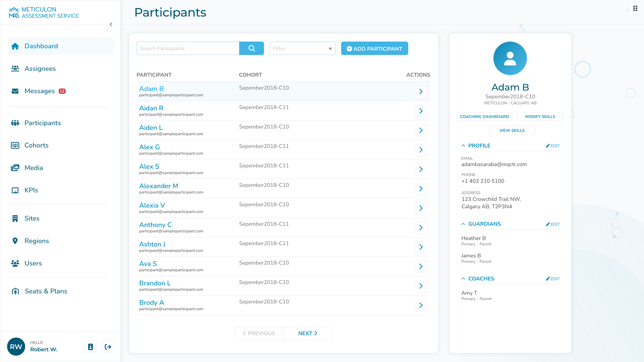Viewport: 644px width, 362px height.
Task: Open Alex G row action arrow
Action: (x=421, y=150)
